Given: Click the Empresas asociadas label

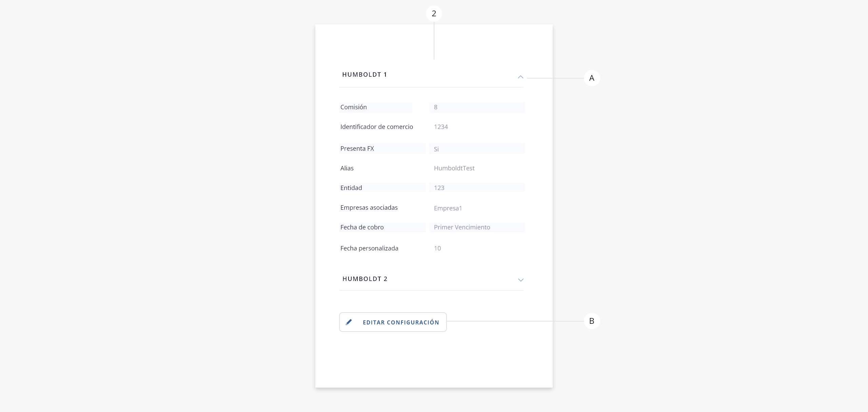Looking at the screenshot, I should tap(369, 208).
